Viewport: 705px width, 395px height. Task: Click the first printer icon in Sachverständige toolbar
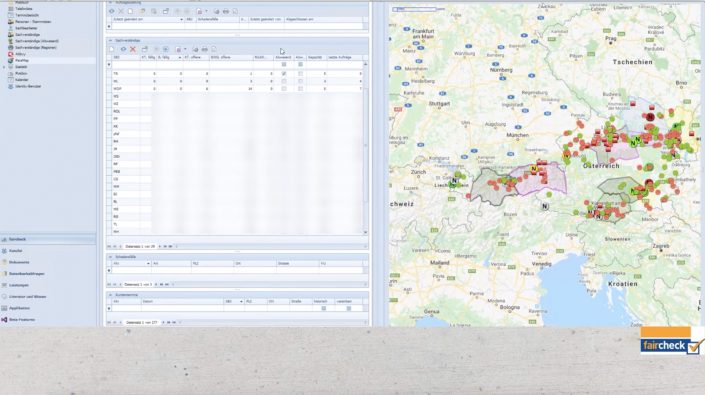[195, 49]
